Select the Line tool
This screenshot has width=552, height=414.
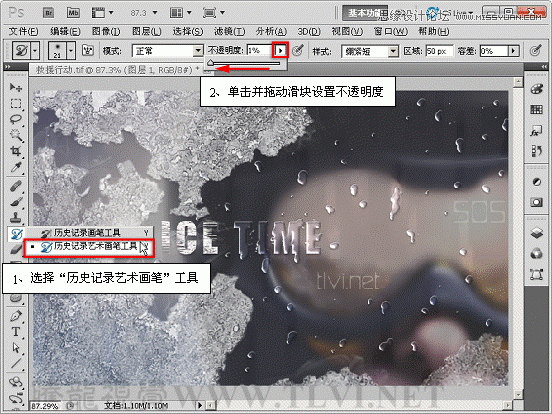(15, 364)
